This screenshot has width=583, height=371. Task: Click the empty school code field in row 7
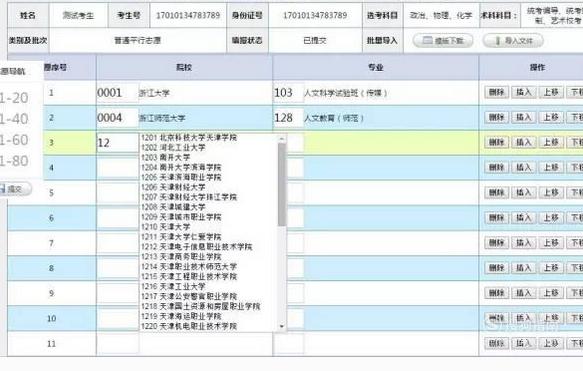tap(117, 243)
